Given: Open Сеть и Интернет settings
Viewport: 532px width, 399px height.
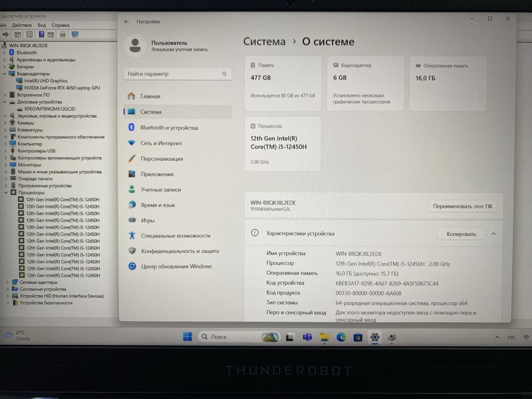Looking at the screenshot, I should [178, 143].
